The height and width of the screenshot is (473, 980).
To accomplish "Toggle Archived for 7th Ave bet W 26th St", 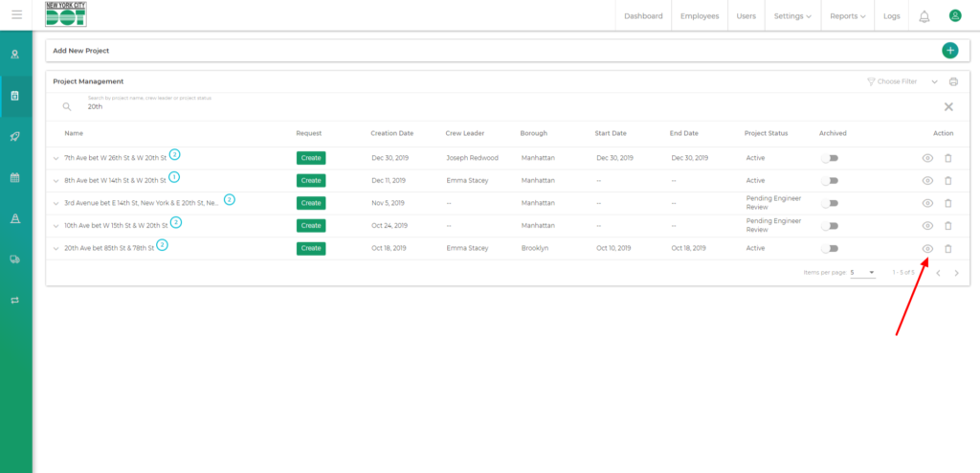I will pos(830,158).
